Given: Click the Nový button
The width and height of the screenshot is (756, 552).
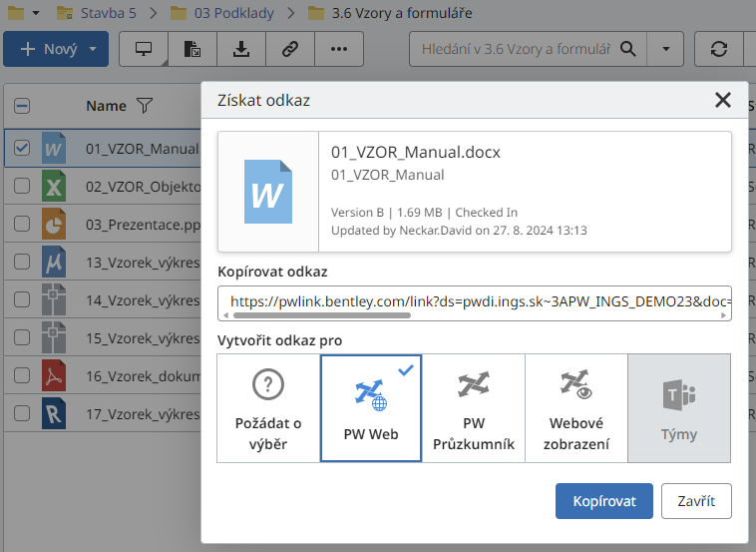Looking at the screenshot, I should point(56,49).
